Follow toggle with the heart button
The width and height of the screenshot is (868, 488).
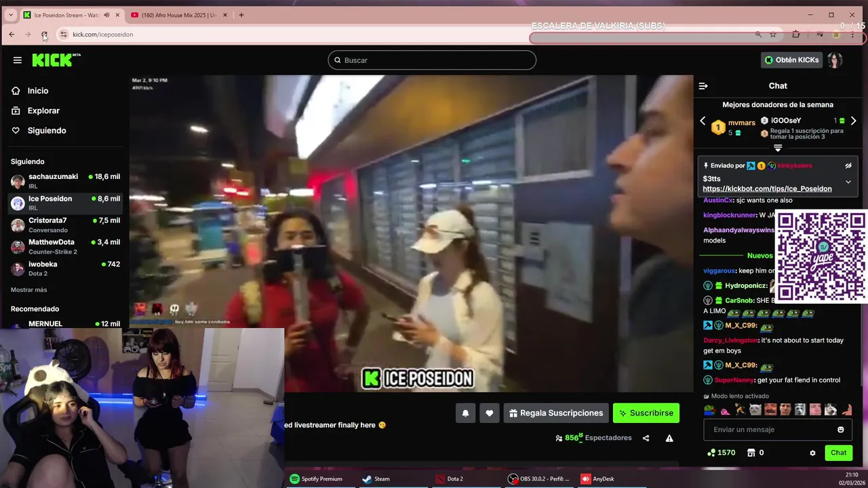(489, 413)
